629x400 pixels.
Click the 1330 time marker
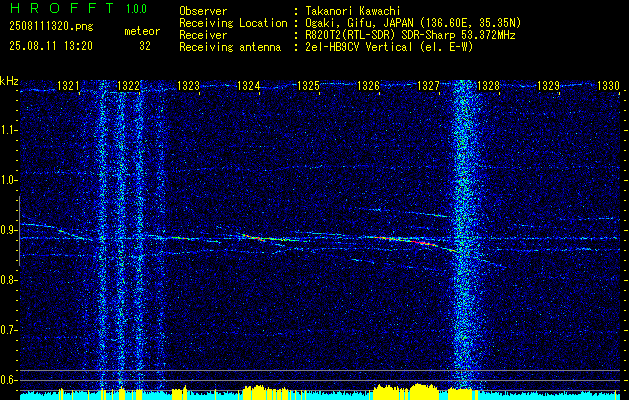pyautogui.click(x=608, y=85)
